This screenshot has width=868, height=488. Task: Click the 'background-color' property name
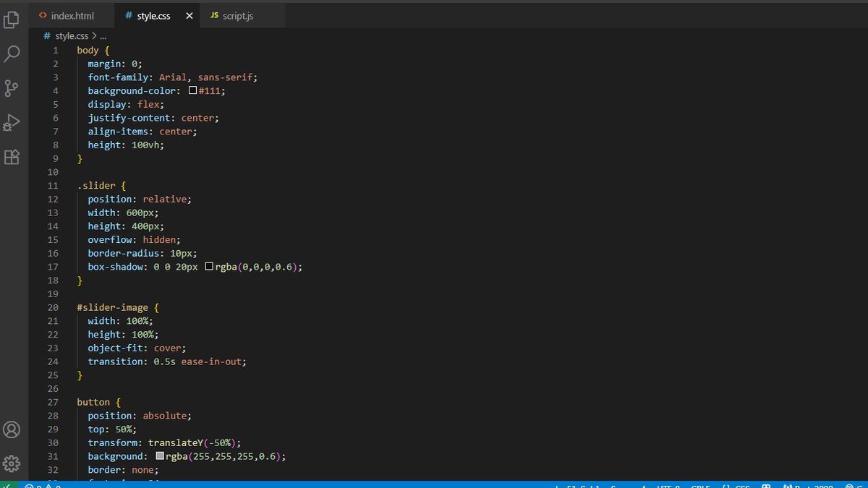tap(132, 91)
